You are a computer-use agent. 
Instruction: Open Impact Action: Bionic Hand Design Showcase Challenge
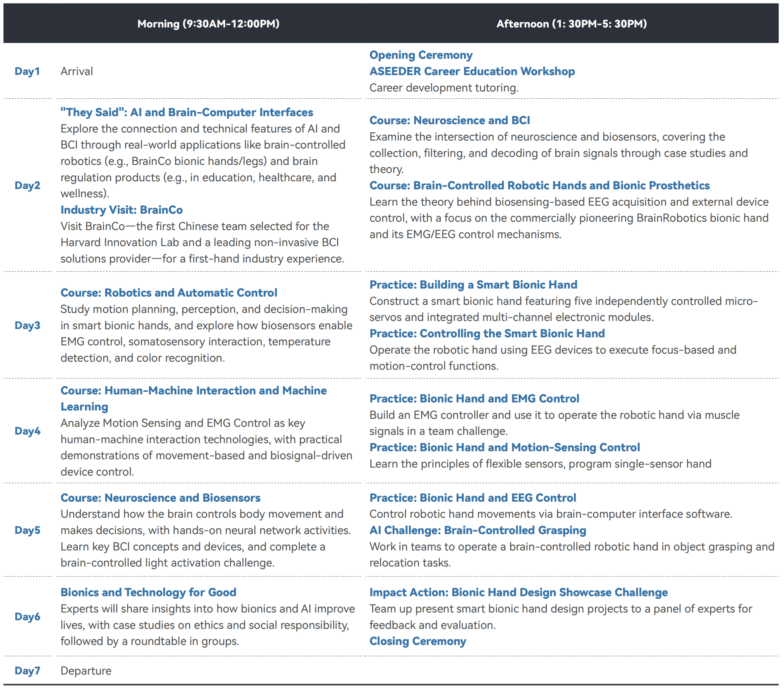click(518, 593)
